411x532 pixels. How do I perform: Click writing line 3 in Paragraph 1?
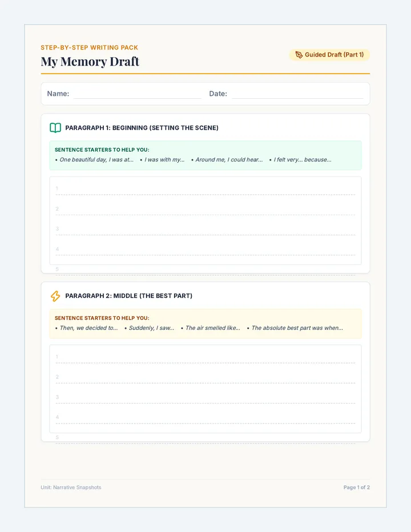click(x=205, y=229)
